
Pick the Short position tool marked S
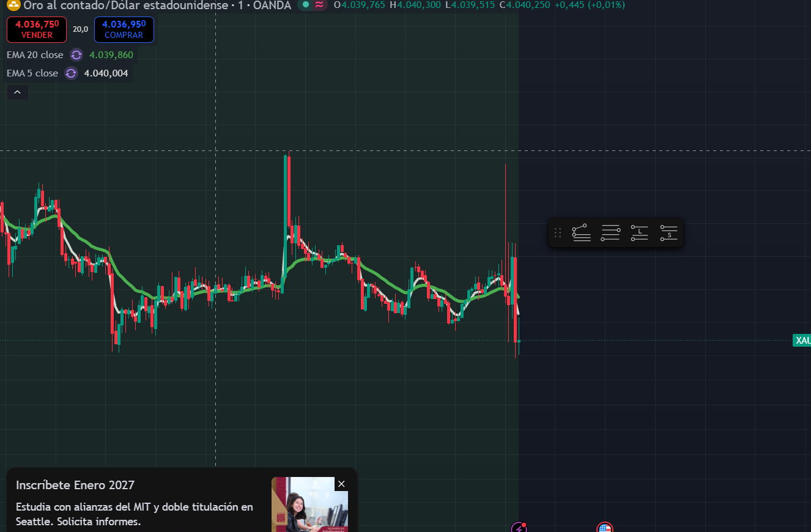click(668, 232)
